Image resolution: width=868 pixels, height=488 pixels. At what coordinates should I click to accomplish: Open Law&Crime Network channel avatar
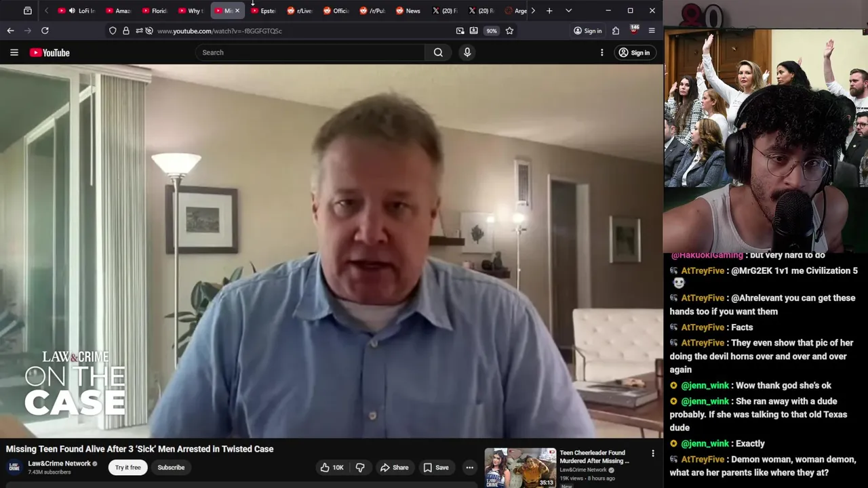pos(14,467)
